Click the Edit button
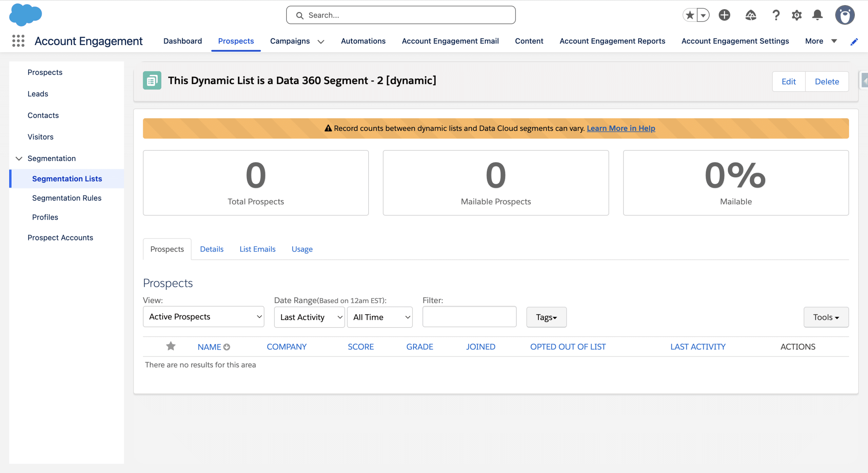 (x=789, y=81)
